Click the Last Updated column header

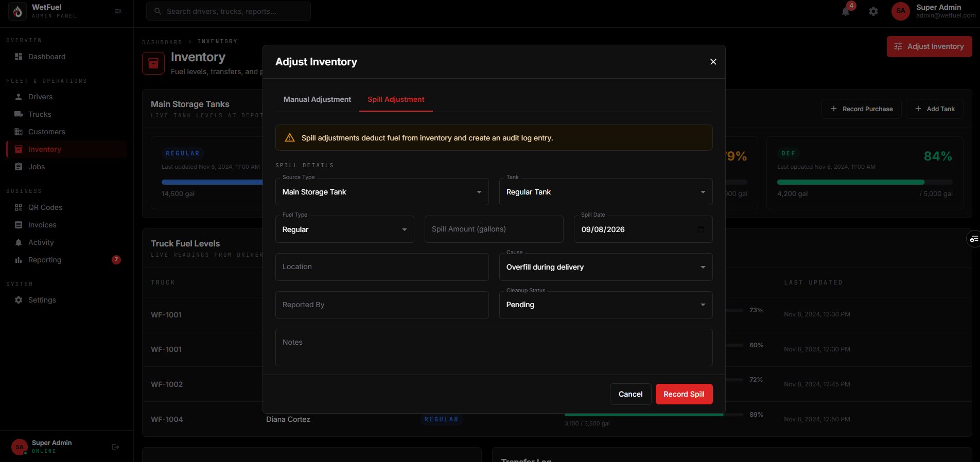[x=813, y=282]
